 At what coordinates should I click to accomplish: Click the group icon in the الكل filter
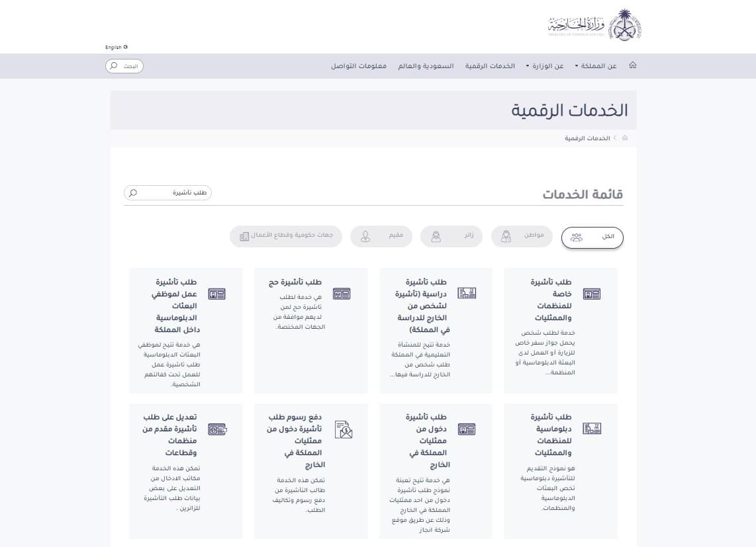click(577, 237)
